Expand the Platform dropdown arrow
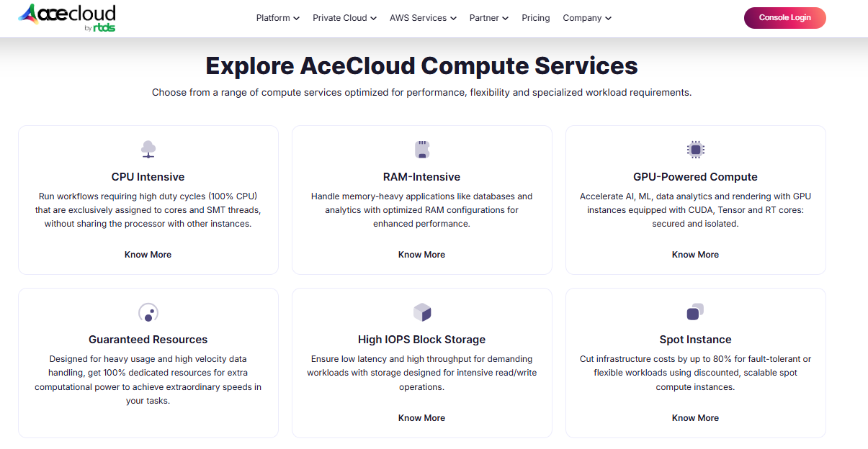 (296, 19)
